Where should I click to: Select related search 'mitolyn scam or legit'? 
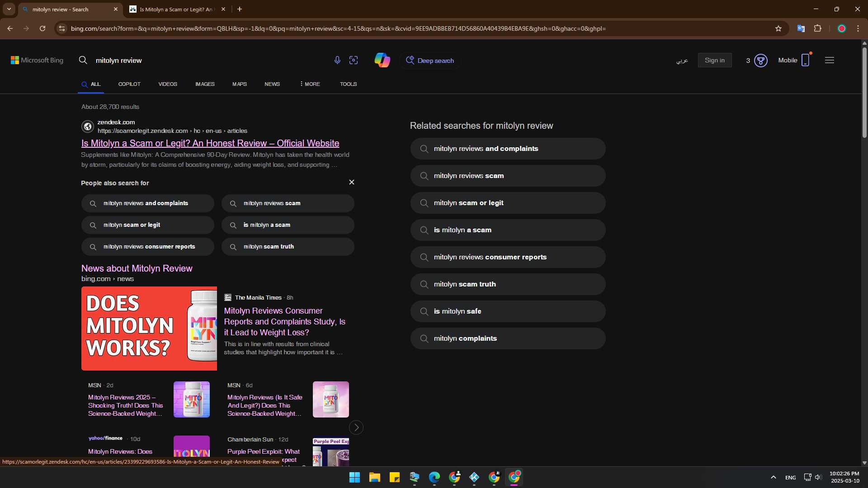508,203
